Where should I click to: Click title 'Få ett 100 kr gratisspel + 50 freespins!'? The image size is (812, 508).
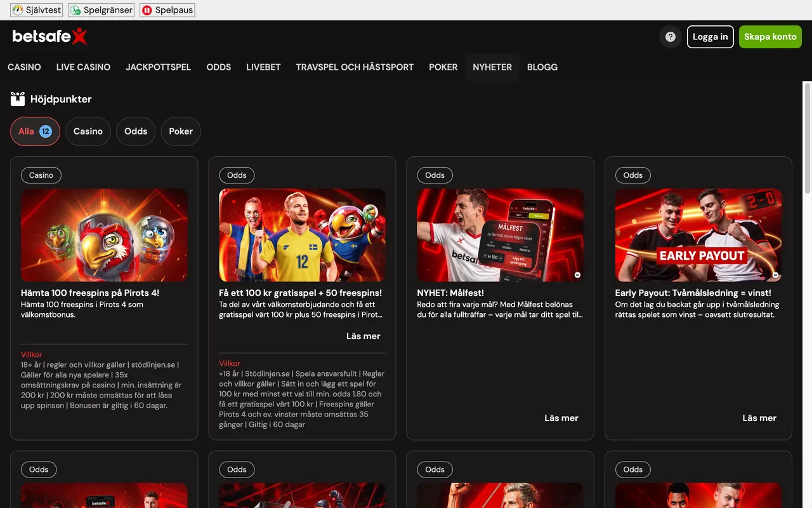coord(301,293)
